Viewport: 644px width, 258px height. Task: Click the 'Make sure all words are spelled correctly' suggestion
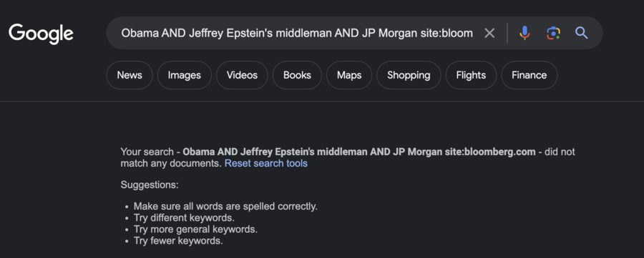[225, 207]
